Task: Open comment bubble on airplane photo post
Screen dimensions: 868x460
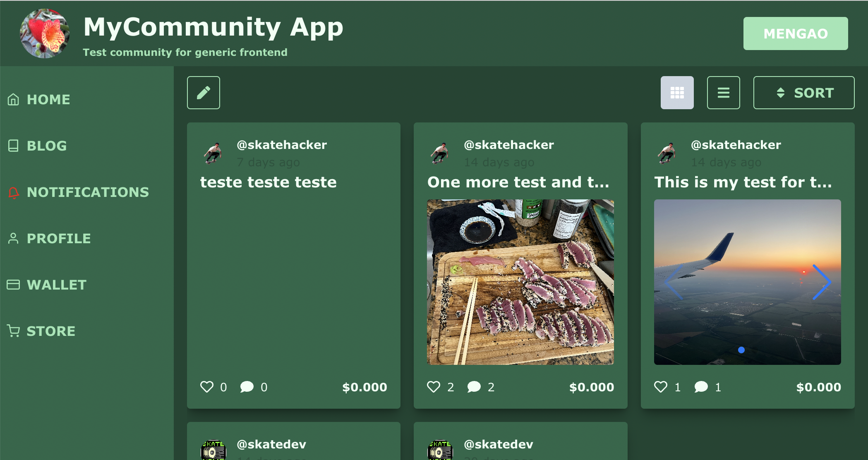Action: click(701, 387)
